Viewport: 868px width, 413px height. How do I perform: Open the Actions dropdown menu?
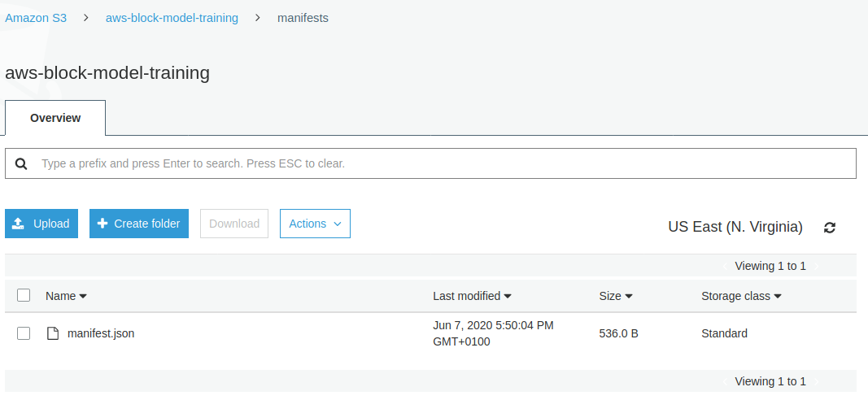[x=315, y=224]
